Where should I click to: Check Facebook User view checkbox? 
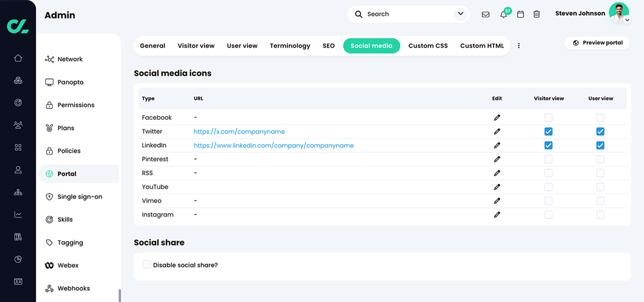tap(600, 118)
